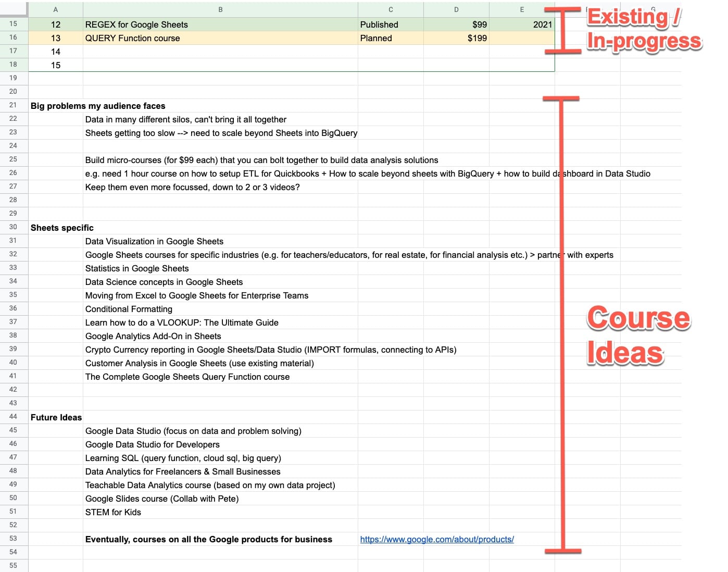Select column B header
The image size is (728, 572).
220,9
